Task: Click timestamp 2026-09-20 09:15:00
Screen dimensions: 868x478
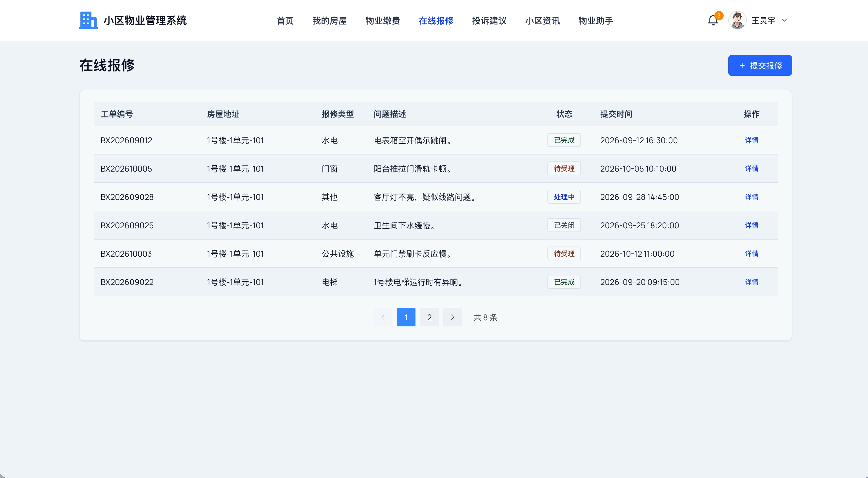Action: point(639,282)
